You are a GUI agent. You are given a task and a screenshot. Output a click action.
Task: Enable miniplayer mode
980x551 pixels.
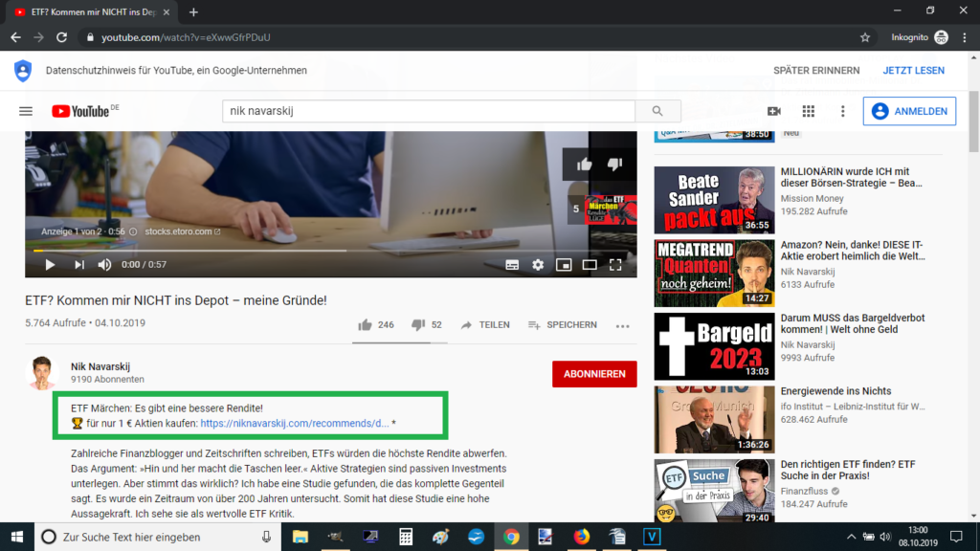coord(564,265)
